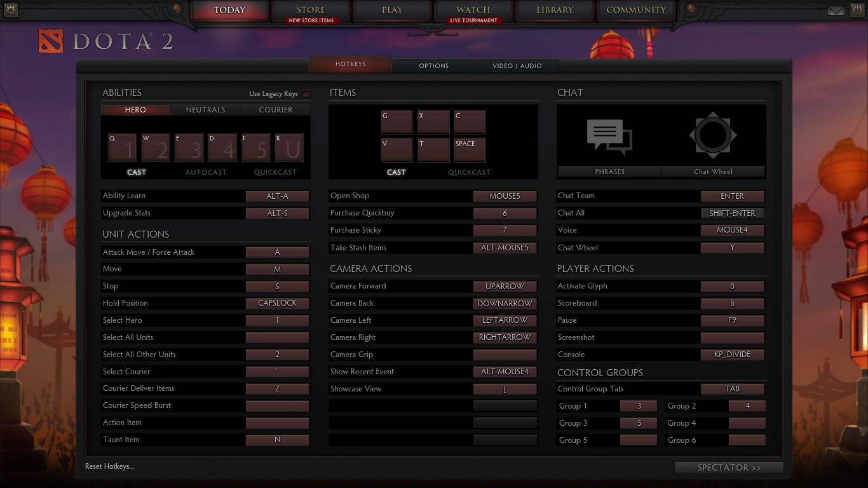This screenshot has height=488, width=868.
Task: Select the Hotkeys settings tab
Action: (351, 64)
